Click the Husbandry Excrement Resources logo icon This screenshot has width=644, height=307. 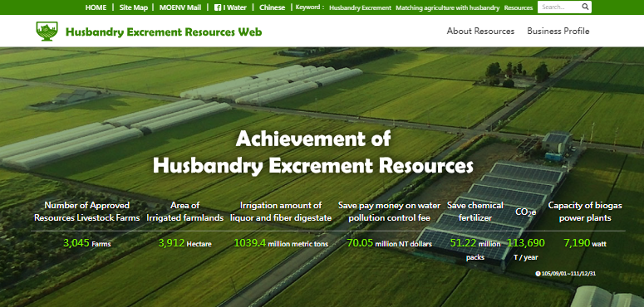pyautogui.click(x=47, y=32)
